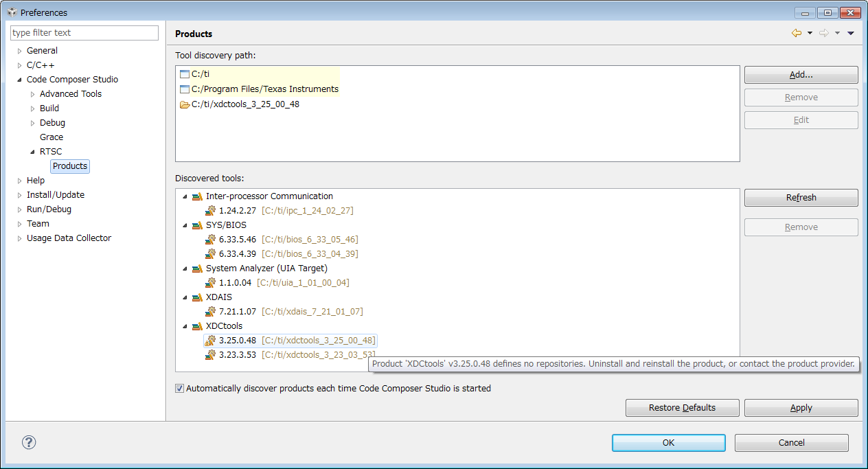This screenshot has width=868, height=469.
Task: Expand the Team preferences node
Action: tap(20, 224)
